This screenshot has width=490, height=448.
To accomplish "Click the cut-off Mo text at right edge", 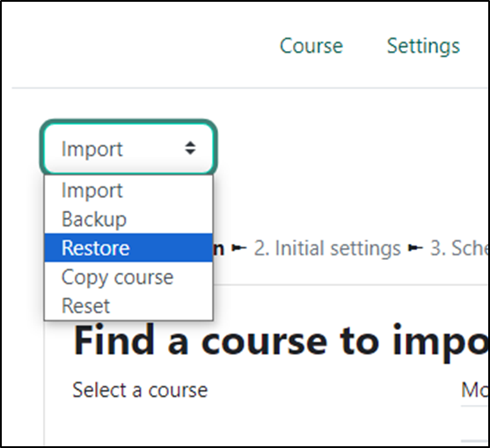I will 474,390.
